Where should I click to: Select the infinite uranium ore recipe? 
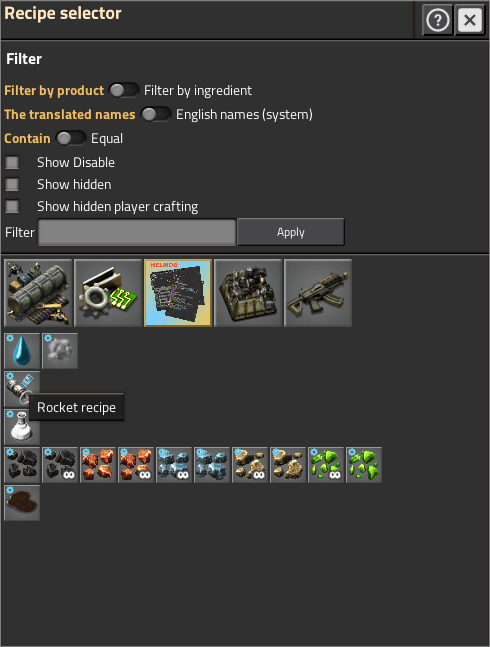pyautogui.click(x=325, y=465)
